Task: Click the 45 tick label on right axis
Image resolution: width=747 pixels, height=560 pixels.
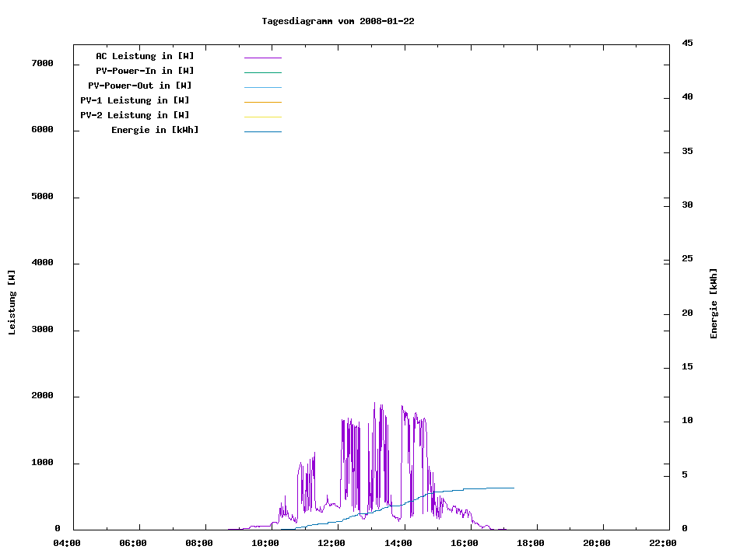Action: coord(687,43)
